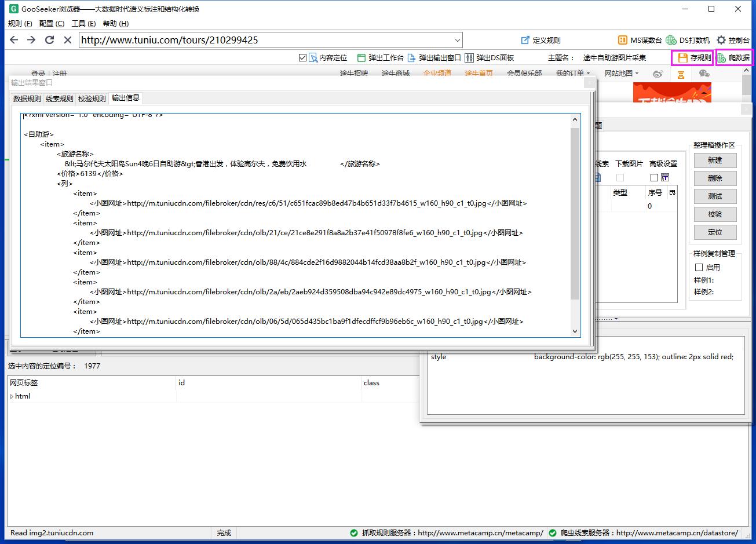This screenshot has height=544, width=756.
Task: Click the output window vertical scrollbar thumb
Action: [575, 213]
